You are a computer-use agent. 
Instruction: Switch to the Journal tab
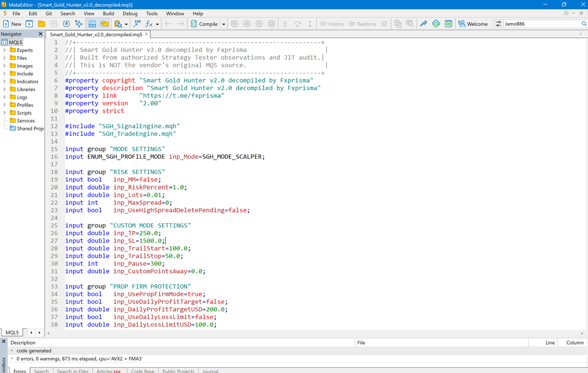click(210, 371)
